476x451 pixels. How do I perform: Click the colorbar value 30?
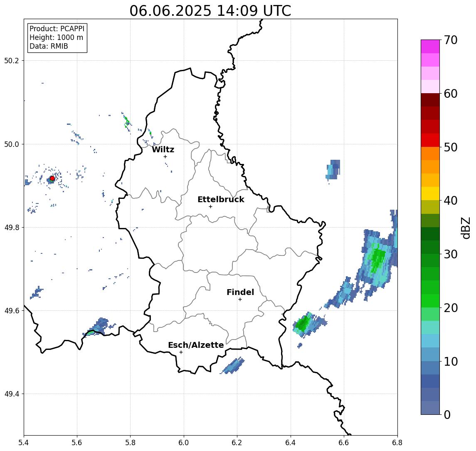pos(451,254)
